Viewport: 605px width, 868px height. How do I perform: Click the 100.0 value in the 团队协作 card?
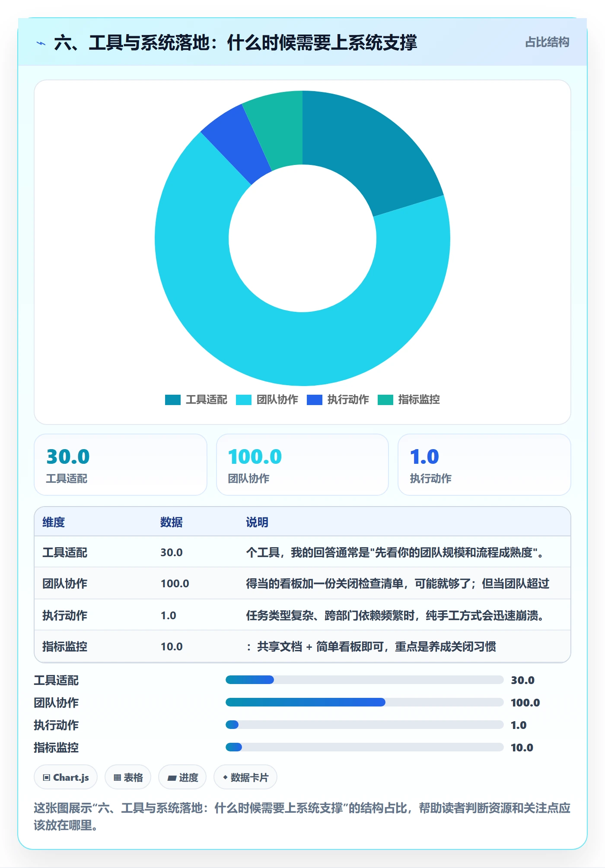(255, 456)
